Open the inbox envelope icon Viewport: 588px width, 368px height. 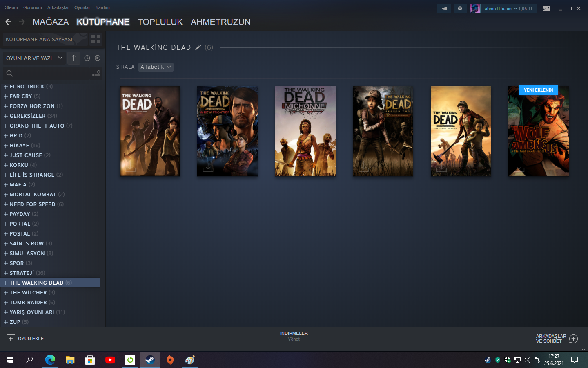(x=460, y=8)
